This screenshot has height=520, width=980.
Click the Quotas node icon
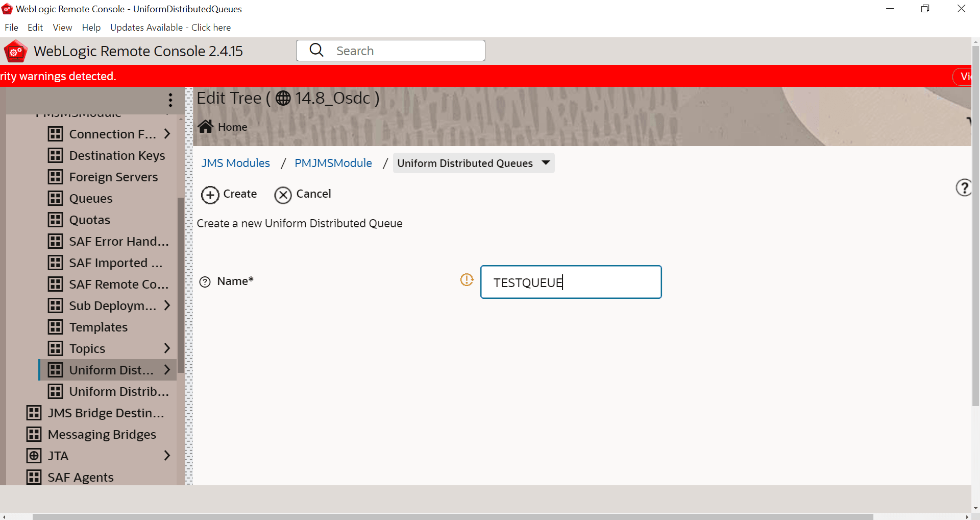55,220
